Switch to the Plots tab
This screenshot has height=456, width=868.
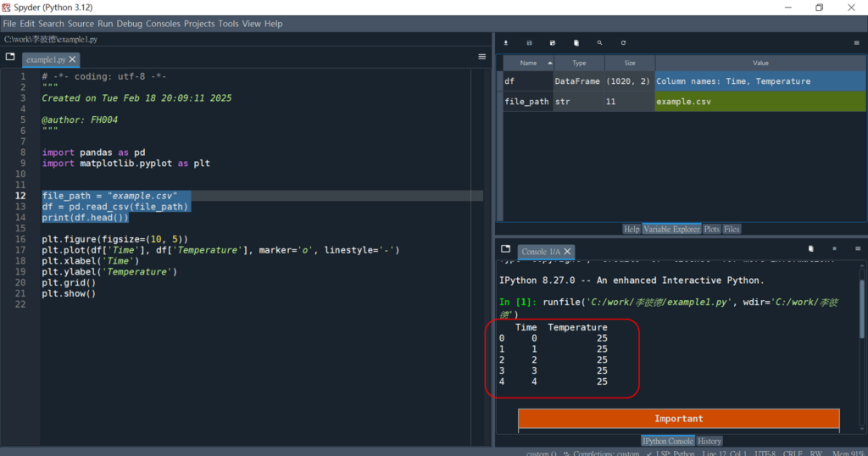pyautogui.click(x=711, y=229)
